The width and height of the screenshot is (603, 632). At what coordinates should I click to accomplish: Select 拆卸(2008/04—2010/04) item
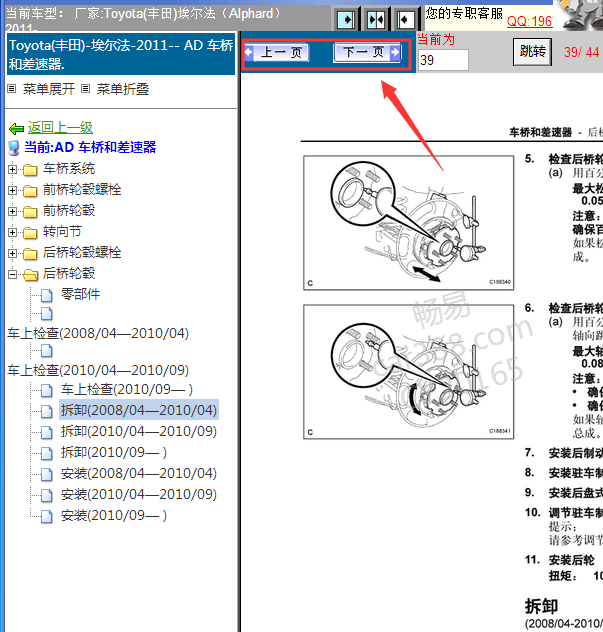139,410
